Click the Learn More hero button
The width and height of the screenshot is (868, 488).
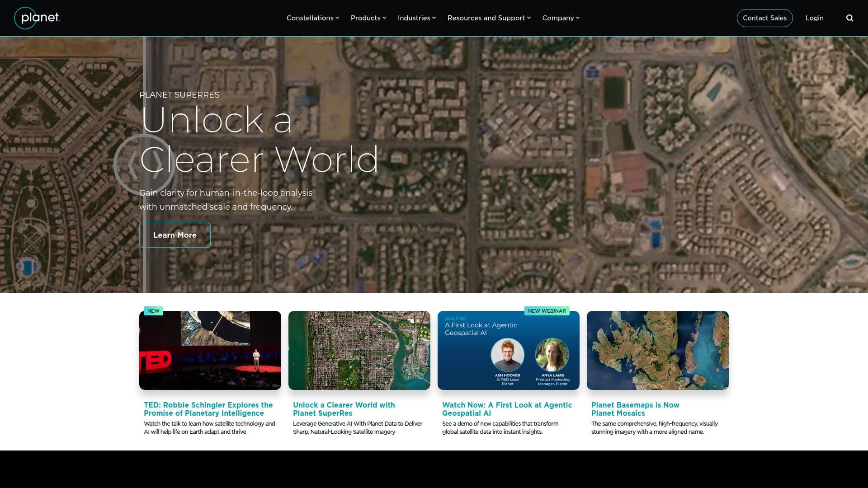(175, 235)
